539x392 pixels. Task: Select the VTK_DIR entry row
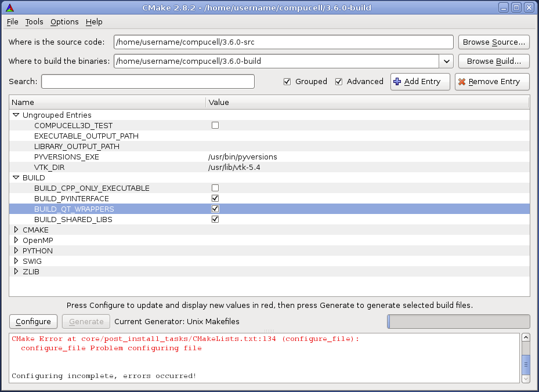pyautogui.click(x=49, y=167)
